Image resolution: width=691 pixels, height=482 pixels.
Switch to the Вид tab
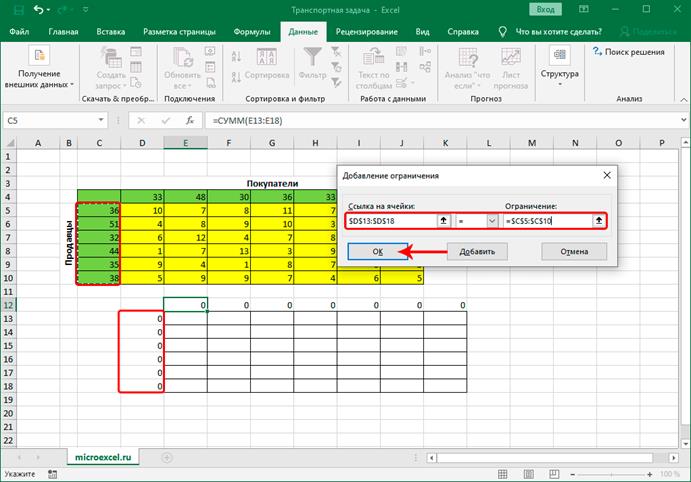click(422, 32)
